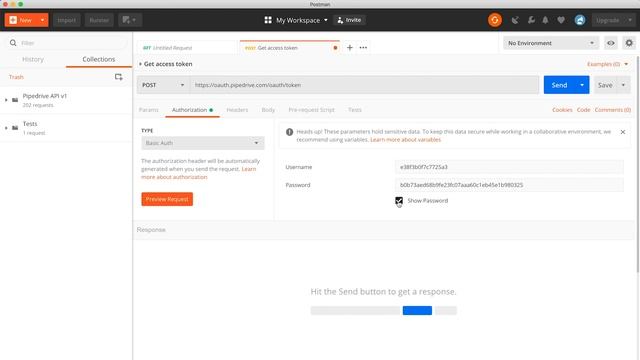This screenshot has width=640, height=360.
Task: Click the Invite button
Action: pos(349,20)
